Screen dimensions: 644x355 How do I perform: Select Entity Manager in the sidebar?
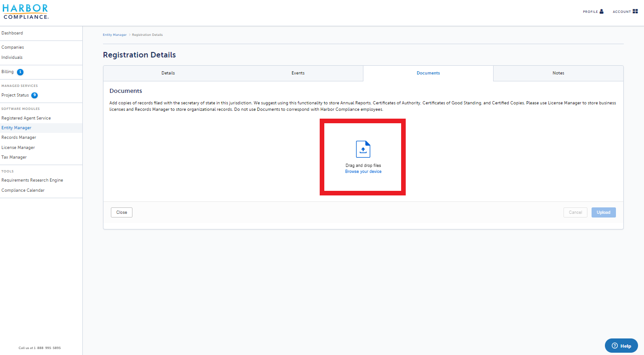click(x=17, y=128)
